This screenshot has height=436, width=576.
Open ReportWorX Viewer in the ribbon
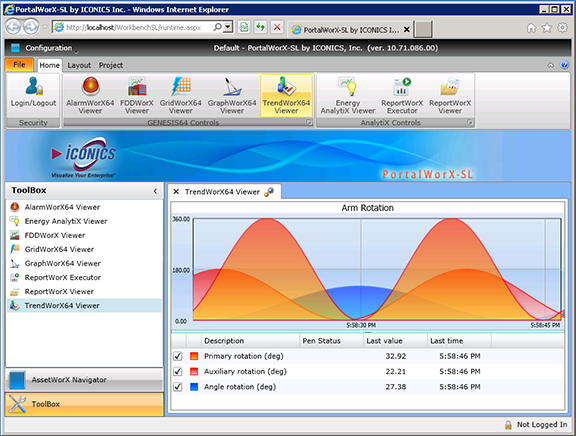tap(450, 95)
